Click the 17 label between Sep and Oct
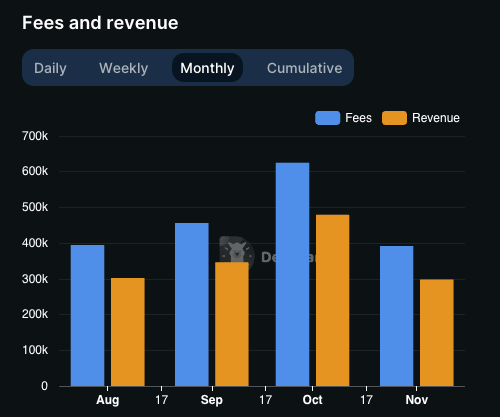Image resolution: width=500 pixels, height=417 pixels. [x=265, y=400]
